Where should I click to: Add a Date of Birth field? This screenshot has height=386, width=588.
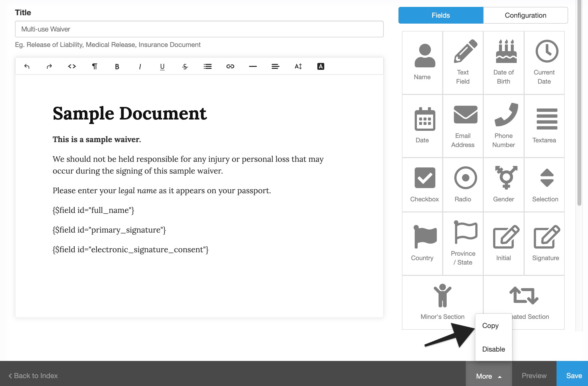pos(504,62)
